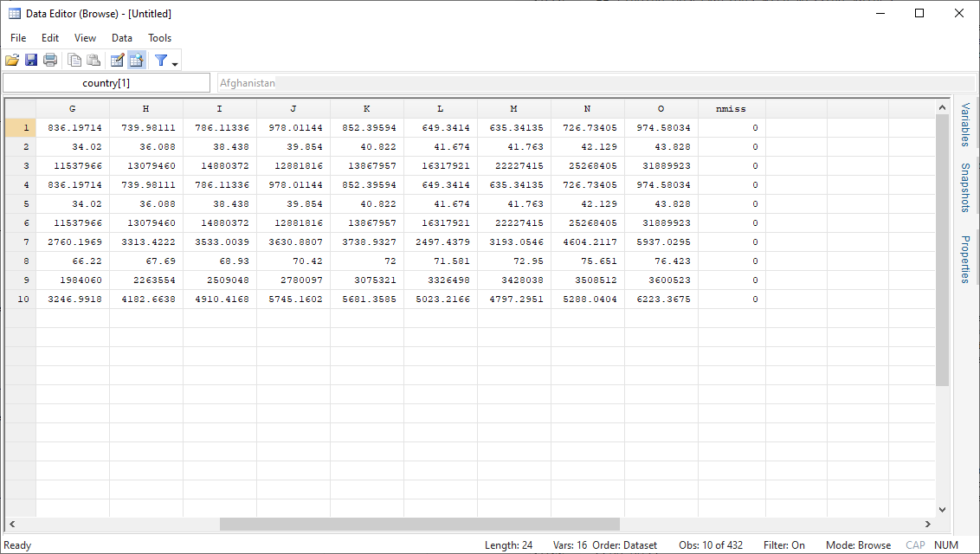Click the horizontal scrollbar right arrow
Viewport: 980px width, 554px height.
[927, 524]
